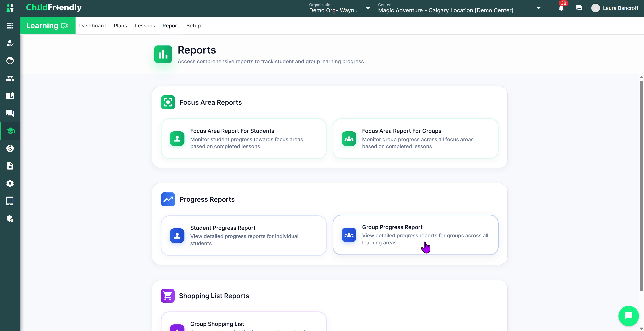644x331 pixels.
Task: Open Focus Area Report For Groups
Action: (416, 138)
